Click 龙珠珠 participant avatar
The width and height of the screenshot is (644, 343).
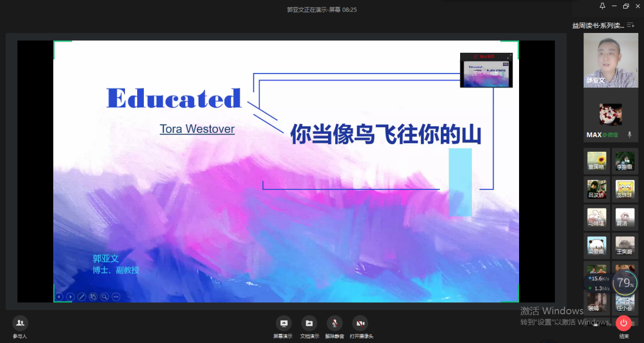click(625, 189)
